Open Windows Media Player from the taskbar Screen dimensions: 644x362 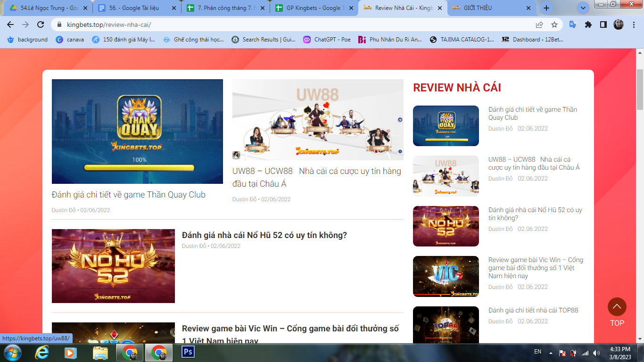pyautogui.click(x=71, y=353)
